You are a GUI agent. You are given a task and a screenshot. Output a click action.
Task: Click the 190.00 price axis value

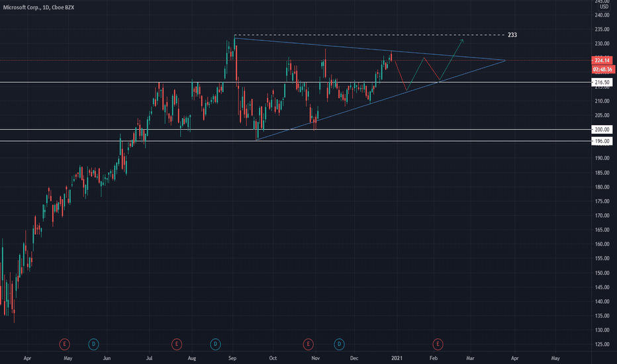tap(602, 158)
